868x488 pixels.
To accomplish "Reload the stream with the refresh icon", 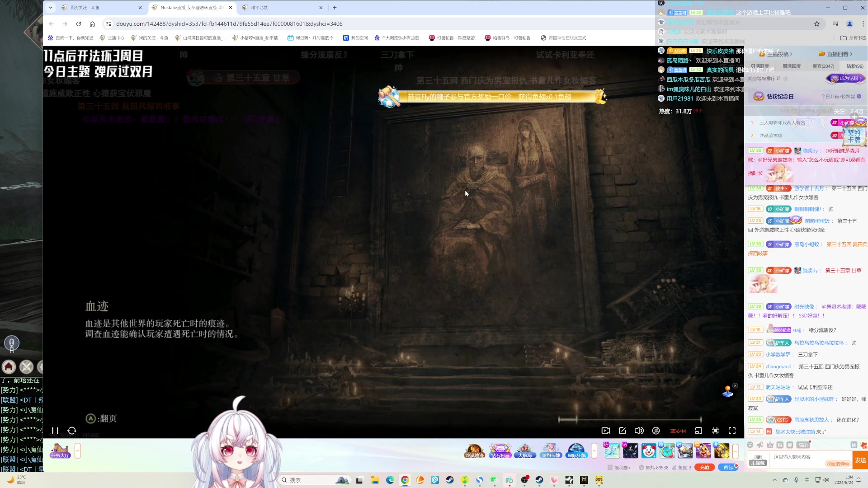I will point(72,431).
